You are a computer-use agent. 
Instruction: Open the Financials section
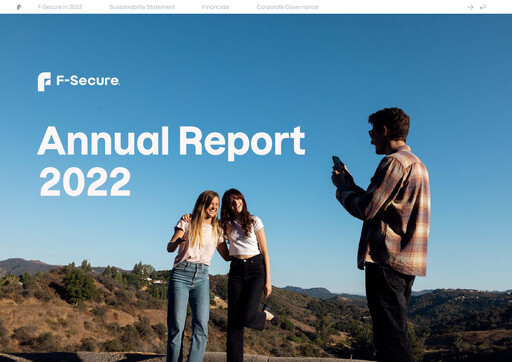(x=216, y=7)
